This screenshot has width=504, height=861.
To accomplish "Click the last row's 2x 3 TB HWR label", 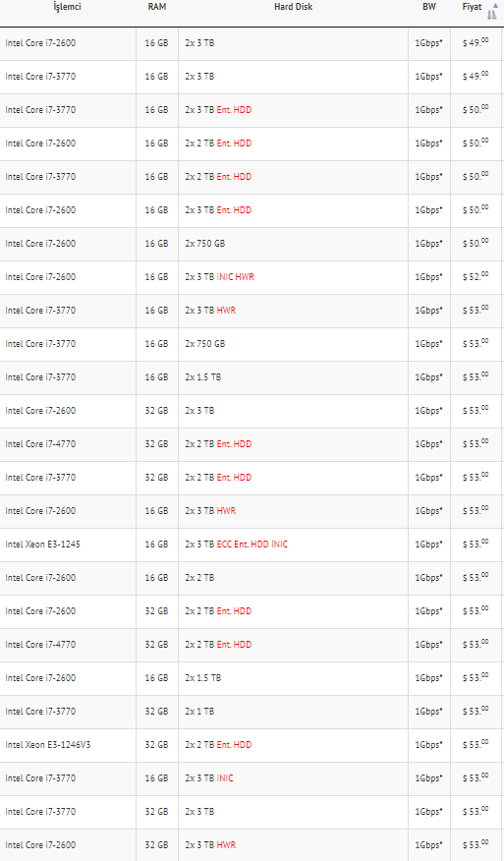I will 210,845.
